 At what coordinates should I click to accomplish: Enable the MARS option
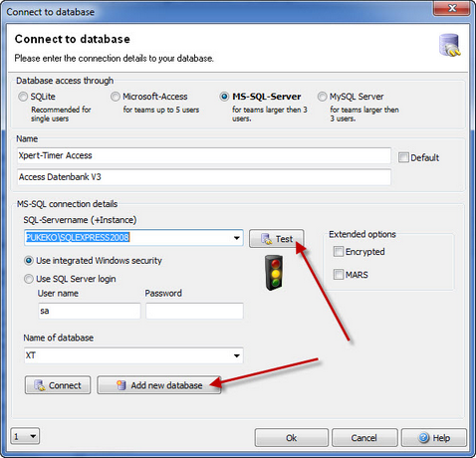point(339,275)
